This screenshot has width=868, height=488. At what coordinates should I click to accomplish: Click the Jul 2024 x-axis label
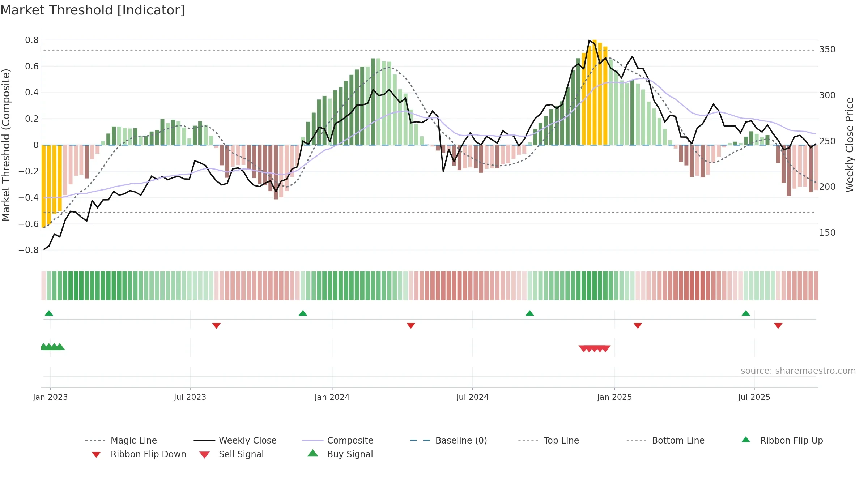[472, 397]
